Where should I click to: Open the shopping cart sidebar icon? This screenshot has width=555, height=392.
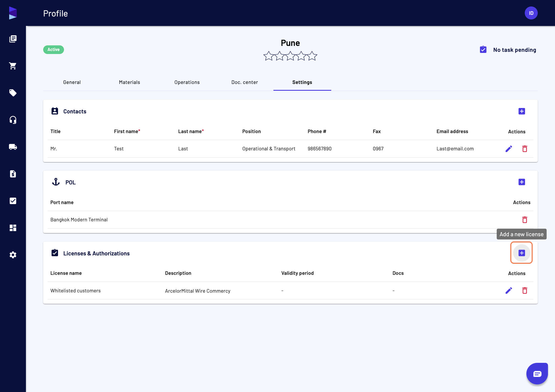coord(13,66)
